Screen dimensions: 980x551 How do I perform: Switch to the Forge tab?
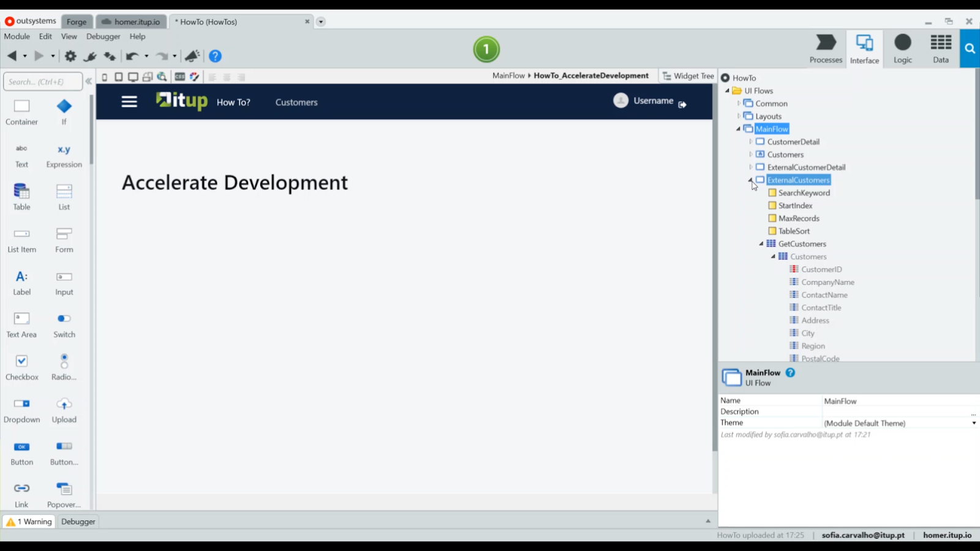click(77, 22)
